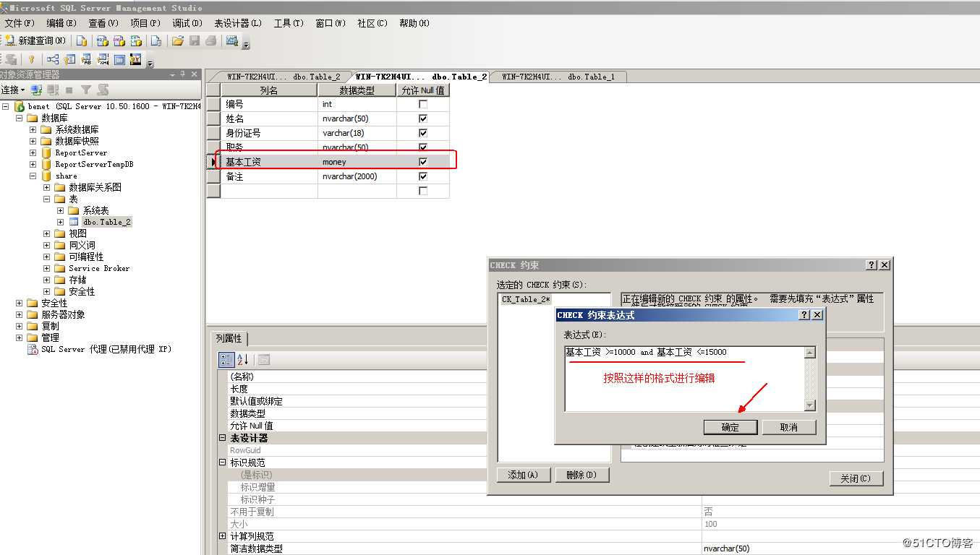This screenshot has width=980, height=555.
Task: Click 关闭(C) in CHECK 约束 dialog
Action: point(856,478)
